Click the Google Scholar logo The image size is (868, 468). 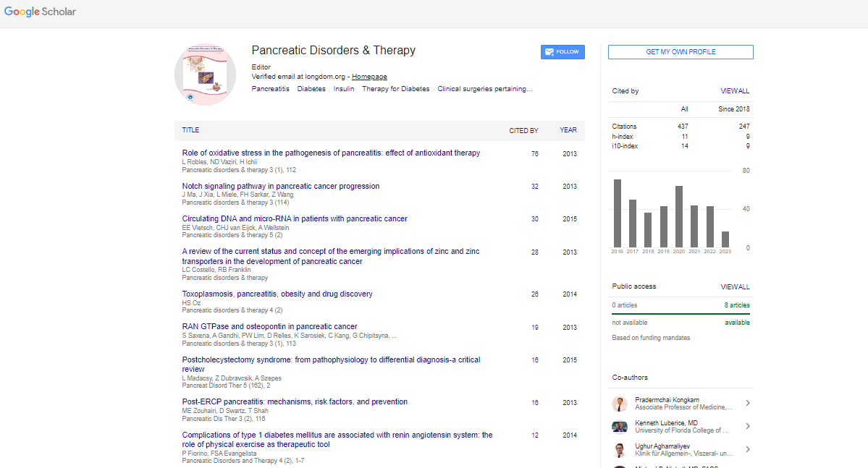(x=40, y=12)
